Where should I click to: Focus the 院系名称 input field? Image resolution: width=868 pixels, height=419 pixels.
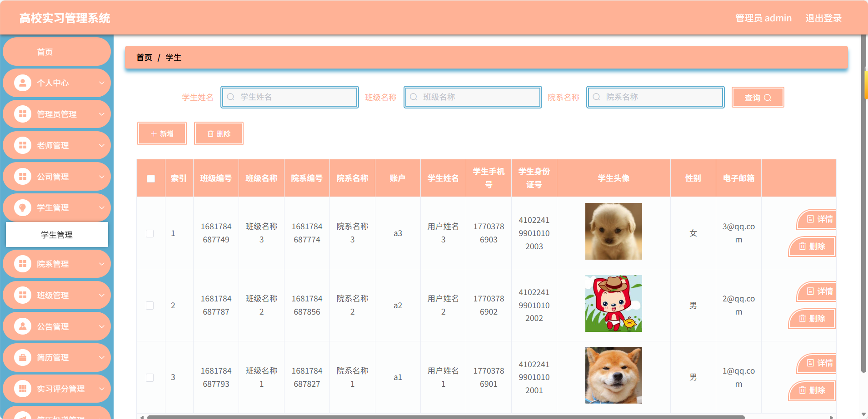[655, 97]
